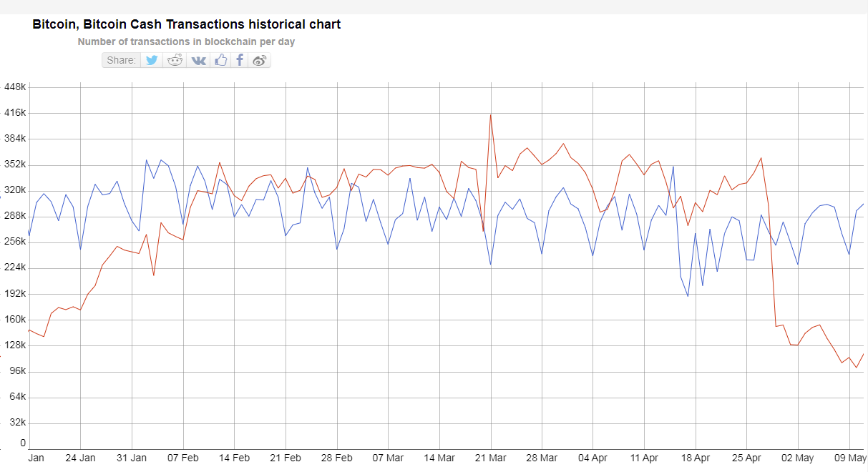The image size is (868, 472).
Task: Click the '14 Mar' date label
Action: (439, 458)
